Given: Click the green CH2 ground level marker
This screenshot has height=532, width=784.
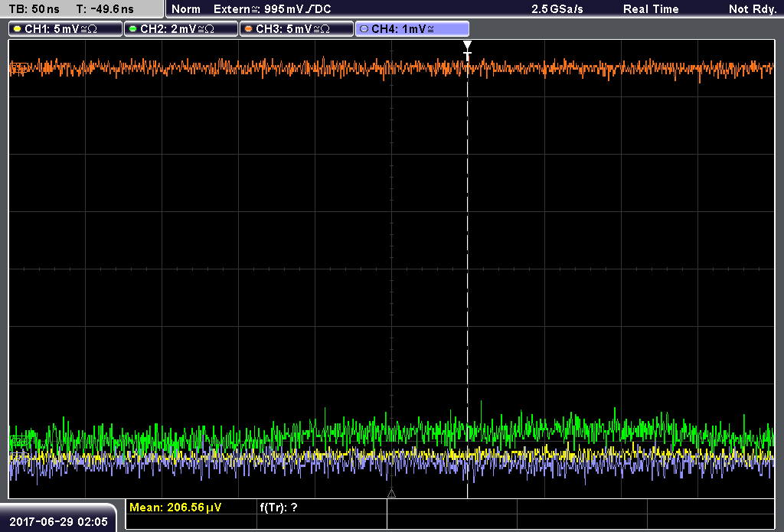Looking at the screenshot, I should [19, 440].
